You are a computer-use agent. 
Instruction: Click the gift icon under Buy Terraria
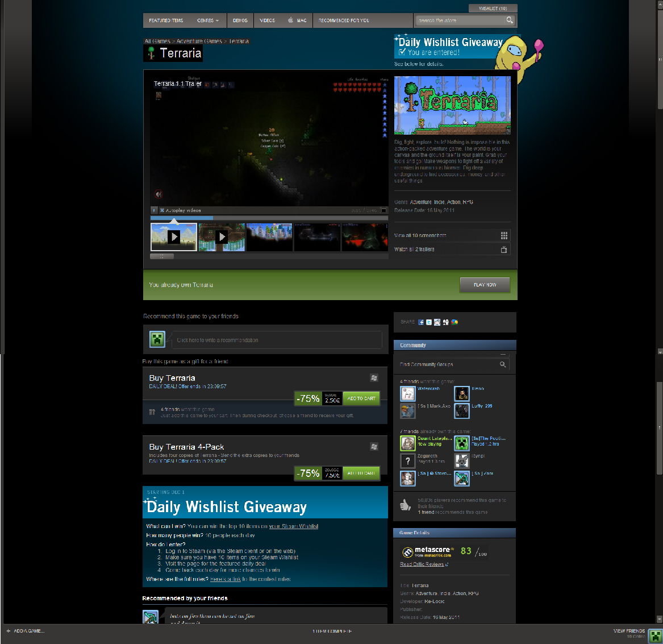(152, 412)
